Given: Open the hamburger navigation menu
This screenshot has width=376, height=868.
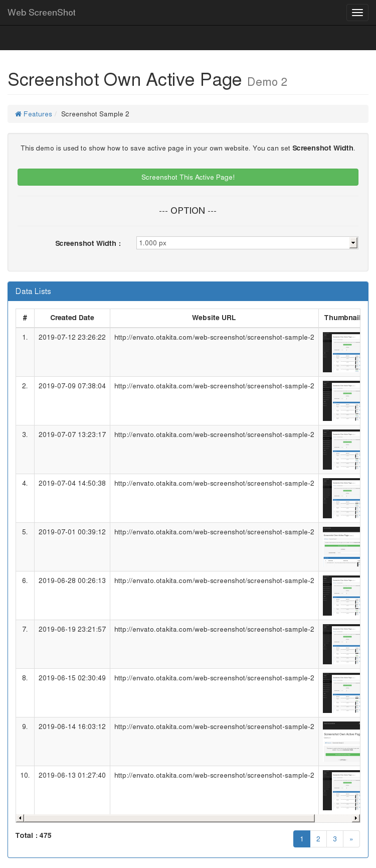Looking at the screenshot, I should 357,13.
